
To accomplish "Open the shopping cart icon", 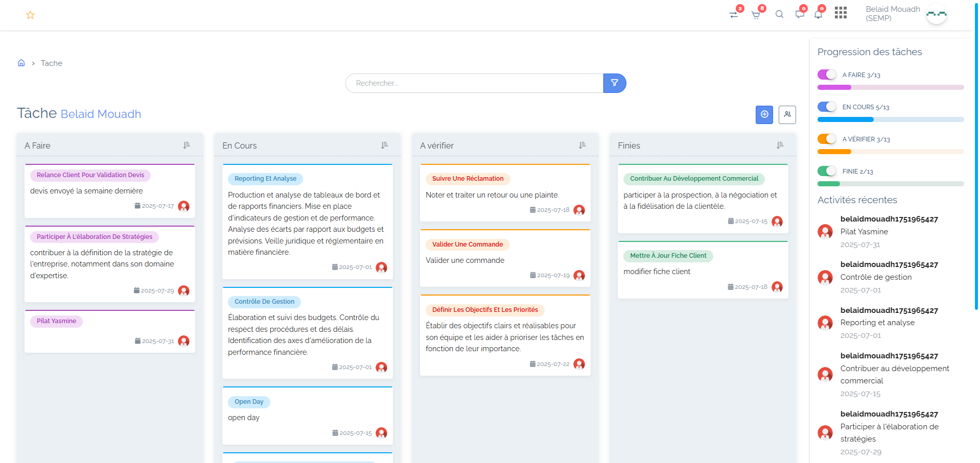I will coord(756,15).
